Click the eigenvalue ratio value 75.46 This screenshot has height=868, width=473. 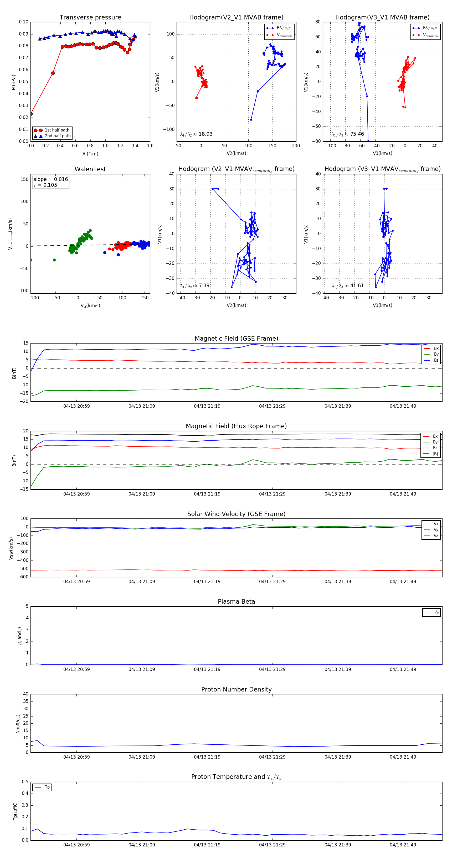pyautogui.click(x=357, y=134)
